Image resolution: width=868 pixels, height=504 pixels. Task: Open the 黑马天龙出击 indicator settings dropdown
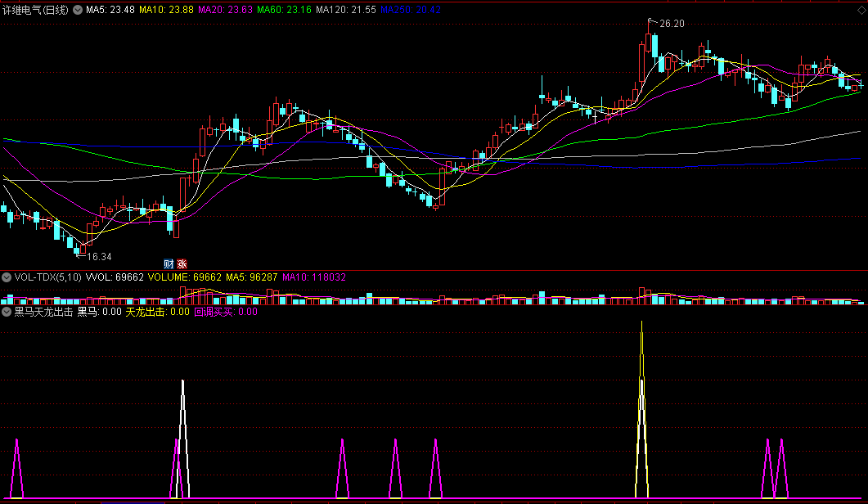[x=7, y=312]
